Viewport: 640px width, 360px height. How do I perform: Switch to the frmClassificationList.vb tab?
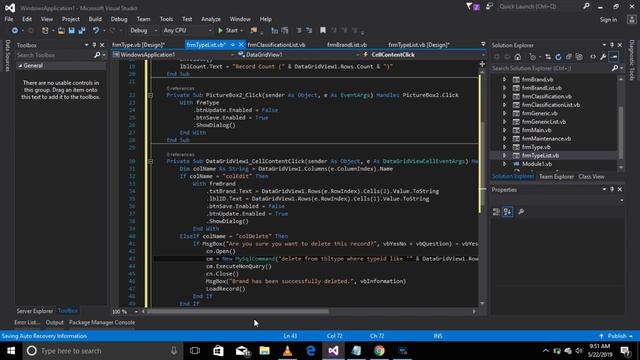[276, 45]
